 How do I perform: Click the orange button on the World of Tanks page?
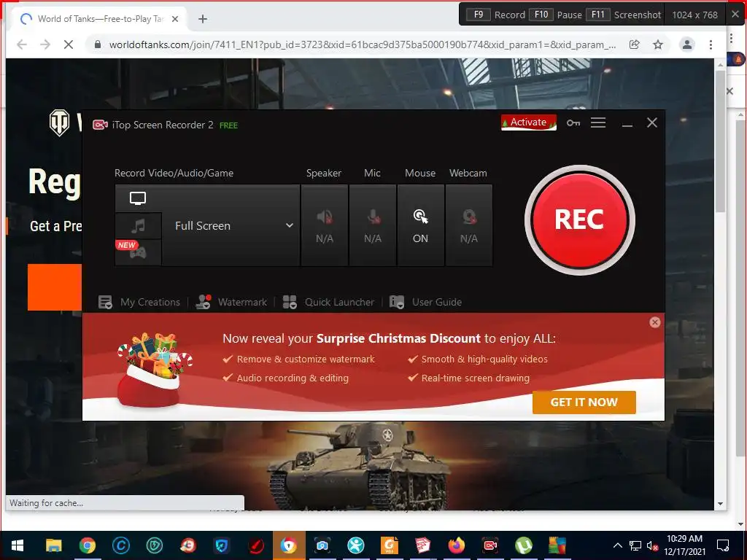tap(55, 287)
